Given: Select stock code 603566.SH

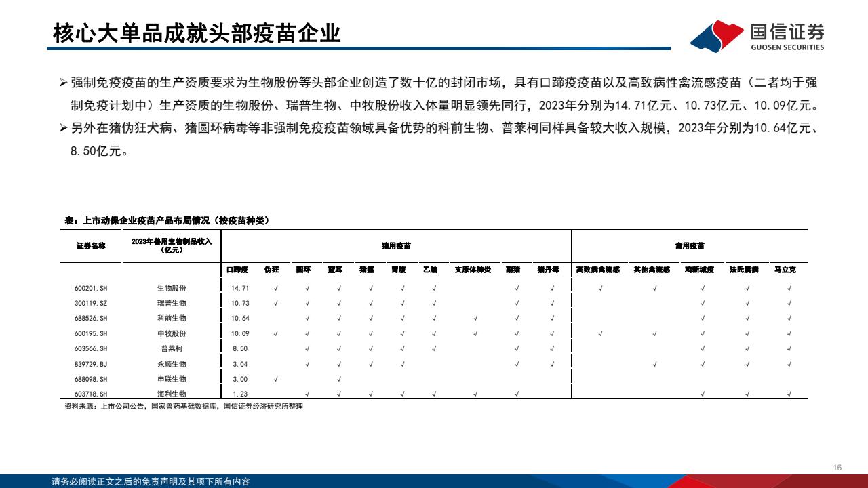Looking at the screenshot, I should tap(91, 348).
